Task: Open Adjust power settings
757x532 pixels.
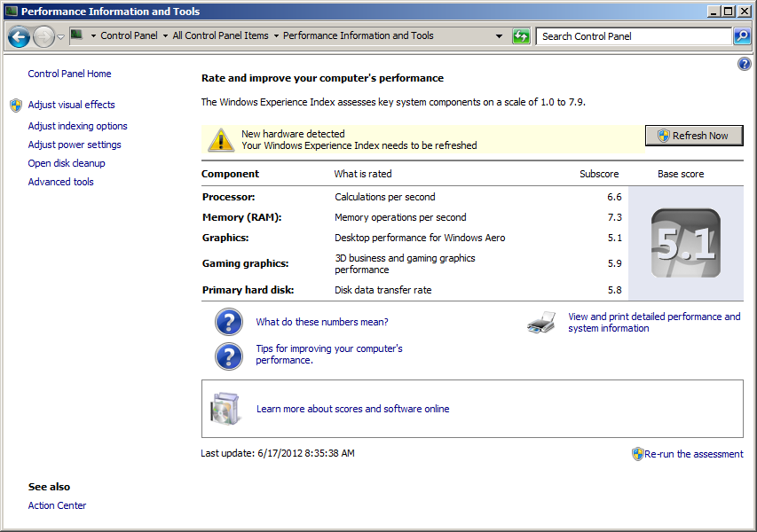Action: (75, 145)
